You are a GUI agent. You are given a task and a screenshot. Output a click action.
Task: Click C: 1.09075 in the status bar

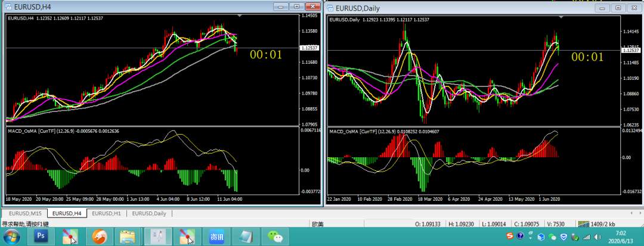(527, 225)
